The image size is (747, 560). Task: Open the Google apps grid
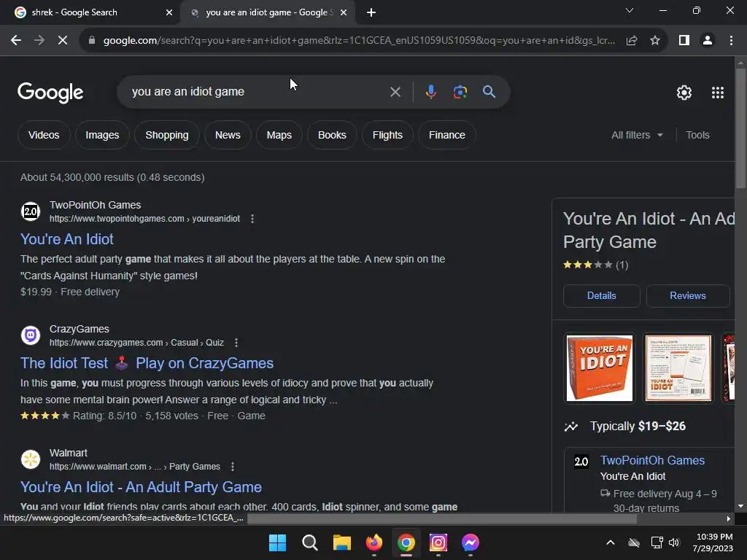(x=718, y=93)
